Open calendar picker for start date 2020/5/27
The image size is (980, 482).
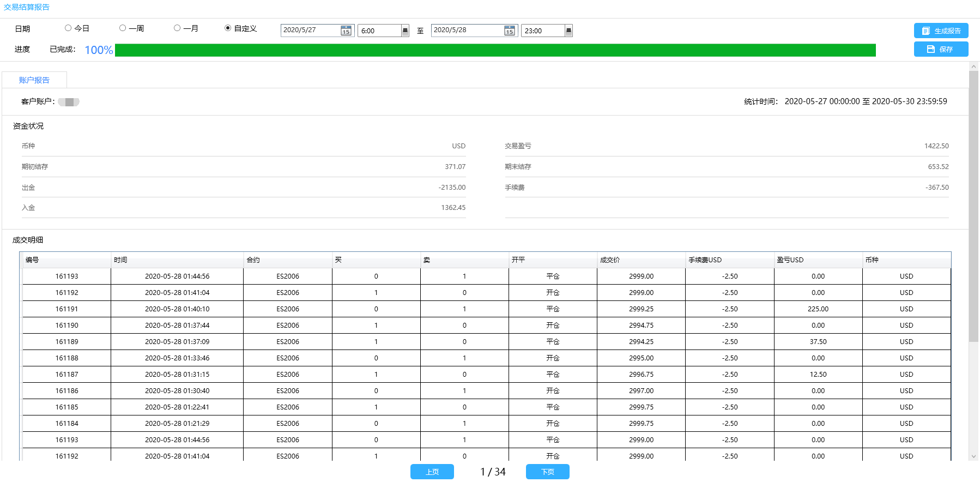pyautogui.click(x=346, y=31)
